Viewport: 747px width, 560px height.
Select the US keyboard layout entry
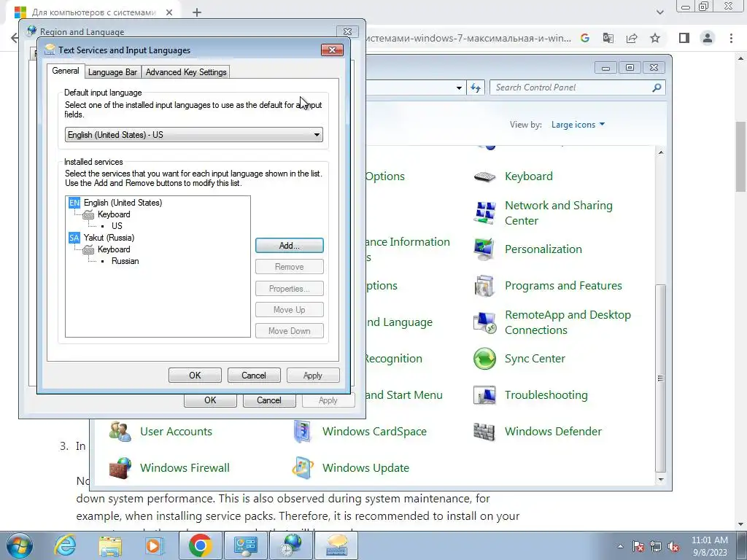(x=117, y=226)
